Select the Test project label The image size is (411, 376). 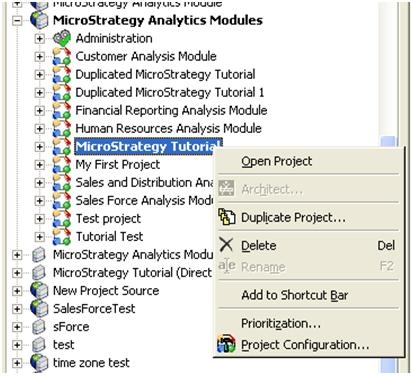point(108,218)
